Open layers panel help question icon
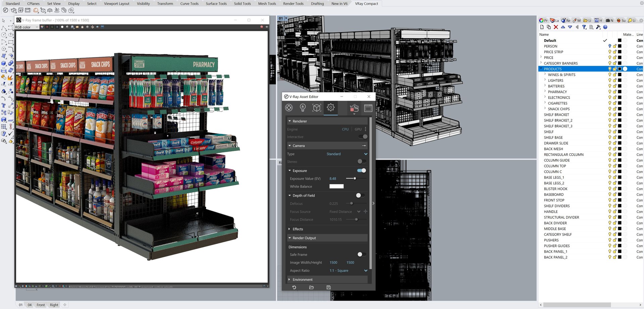 pyautogui.click(x=605, y=27)
